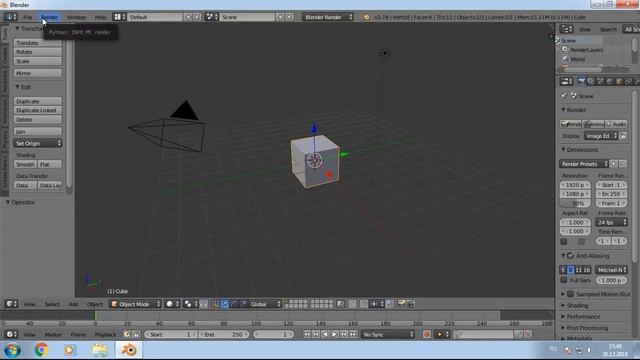Click the add render preset plus icon
The image size is (640, 360).
click(613, 164)
